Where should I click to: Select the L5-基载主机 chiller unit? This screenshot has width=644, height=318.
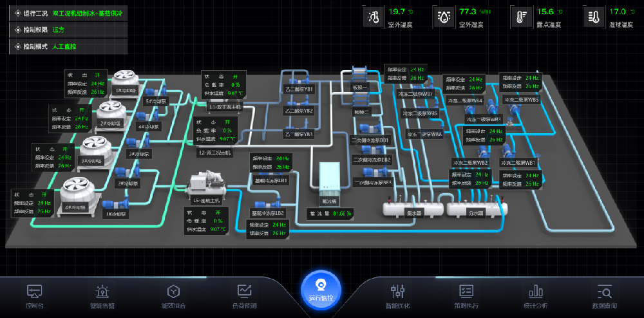pyautogui.click(x=205, y=185)
